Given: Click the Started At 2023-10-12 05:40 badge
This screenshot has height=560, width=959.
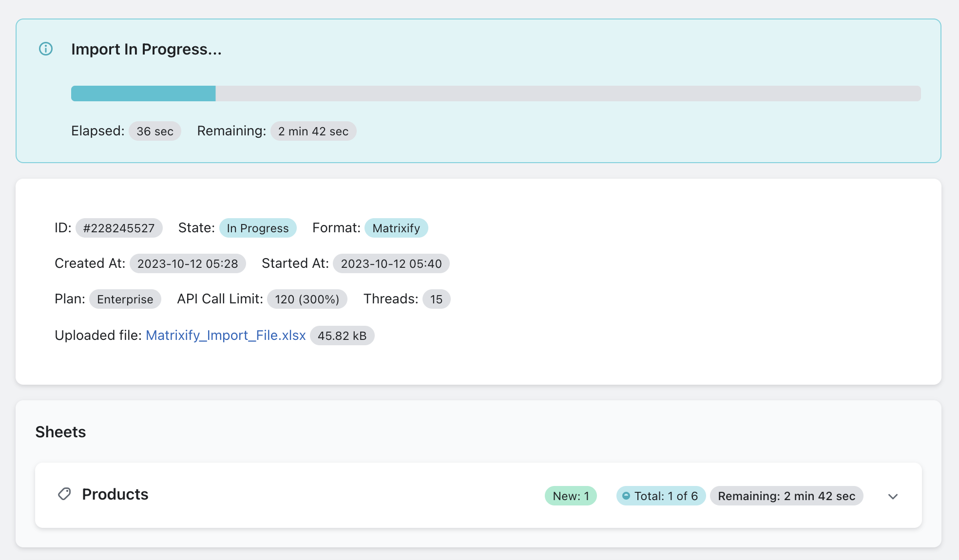Looking at the screenshot, I should coord(391,263).
